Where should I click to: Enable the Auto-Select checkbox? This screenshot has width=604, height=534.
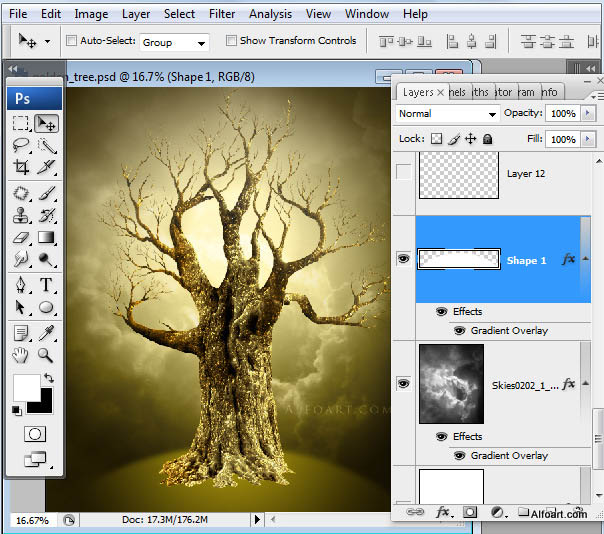71,41
